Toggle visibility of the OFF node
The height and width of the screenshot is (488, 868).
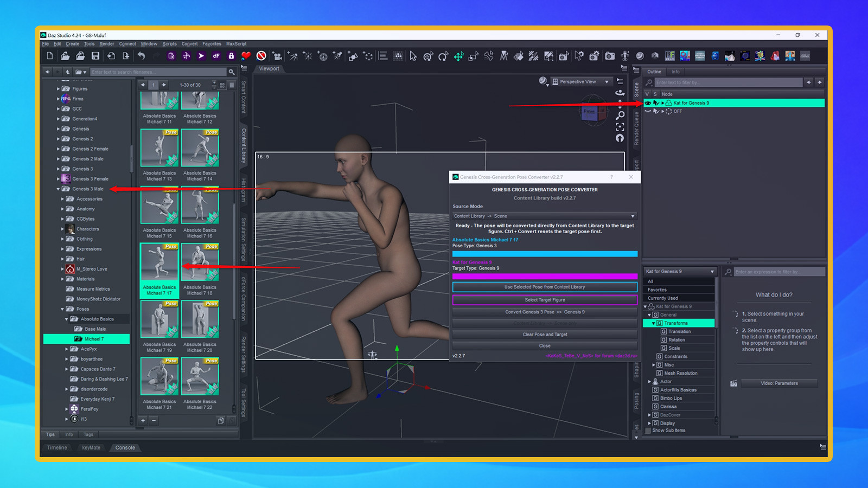pyautogui.click(x=648, y=111)
